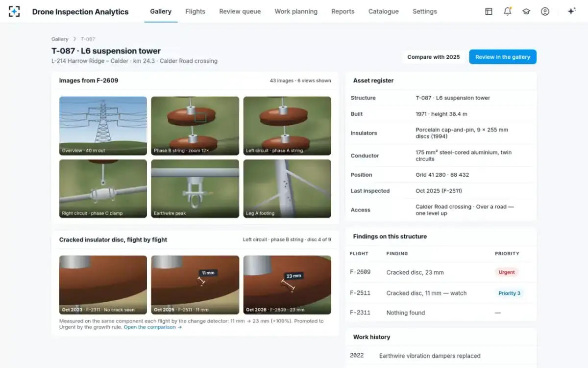Click Compare with 2025 button
The height and width of the screenshot is (368, 588).
coord(434,57)
